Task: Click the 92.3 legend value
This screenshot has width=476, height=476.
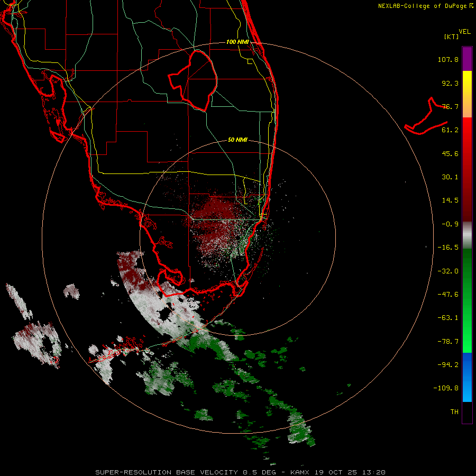Action: tap(450, 83)
